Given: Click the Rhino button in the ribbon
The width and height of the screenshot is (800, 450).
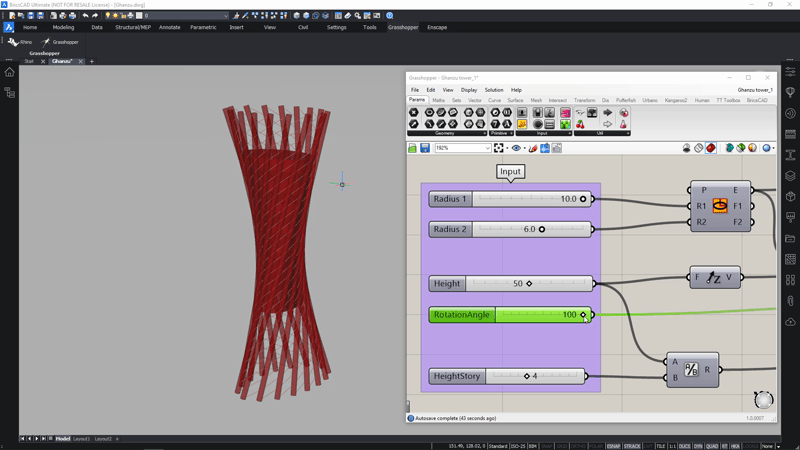Looking at the screenshot, I should [x=20, y=42].
